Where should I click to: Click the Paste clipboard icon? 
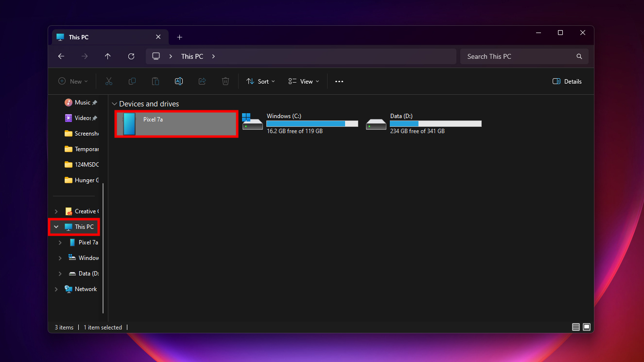click(156, 82)
